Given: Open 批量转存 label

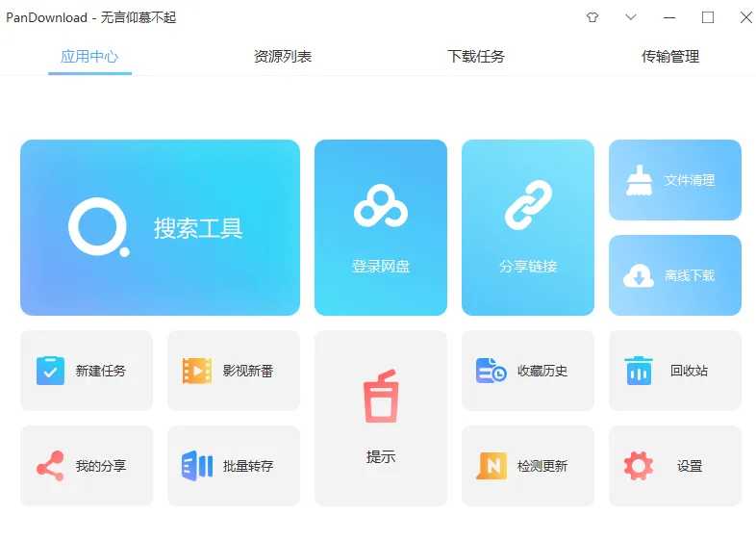Looking at the screenshot, I should pos(248,466).
